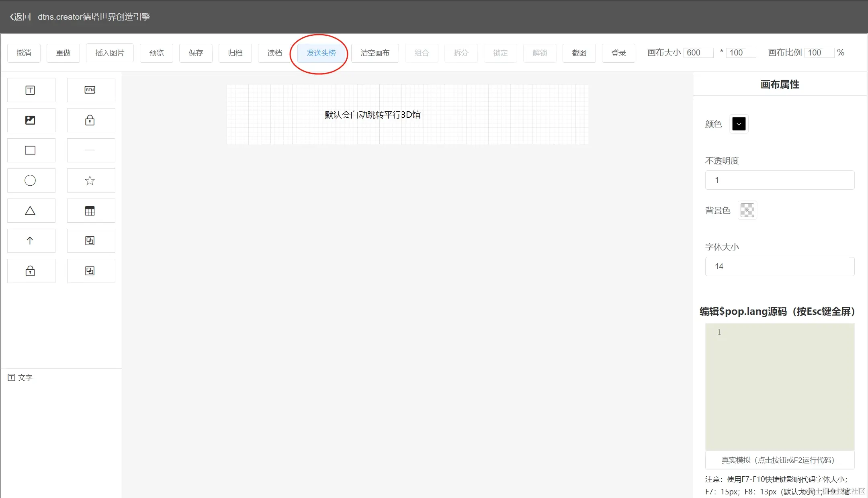Select the 文字 layer item in list

click(21, 378)
